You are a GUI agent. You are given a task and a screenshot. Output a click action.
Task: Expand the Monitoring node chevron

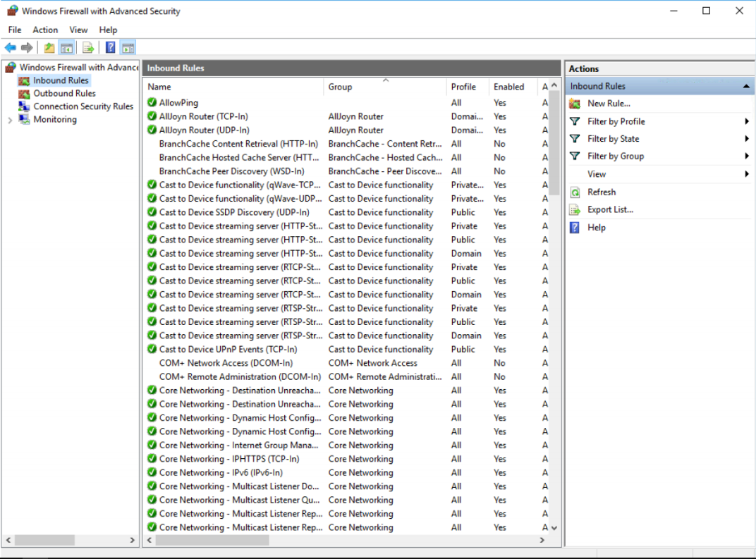click(10, 120)
